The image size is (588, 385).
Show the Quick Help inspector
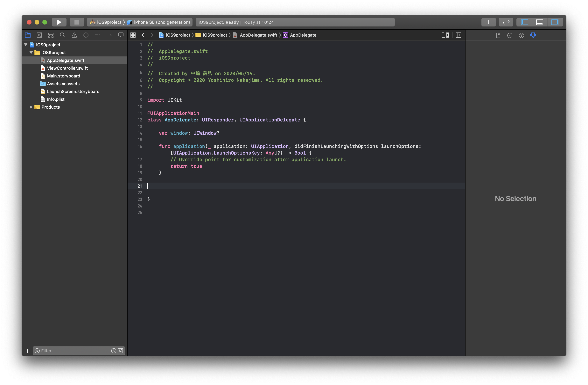tap(521, 35)
